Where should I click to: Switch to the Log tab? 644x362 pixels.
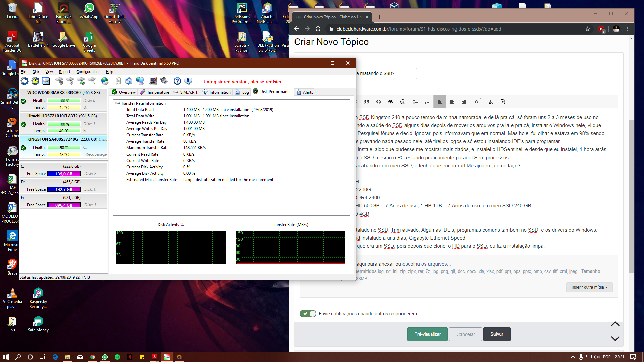click(242, 92)
